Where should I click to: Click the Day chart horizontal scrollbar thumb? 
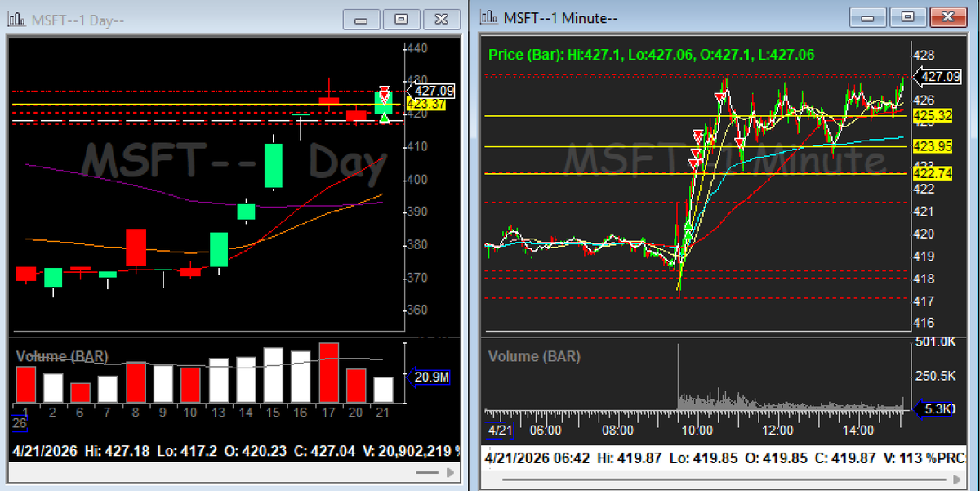click(427, 472)
